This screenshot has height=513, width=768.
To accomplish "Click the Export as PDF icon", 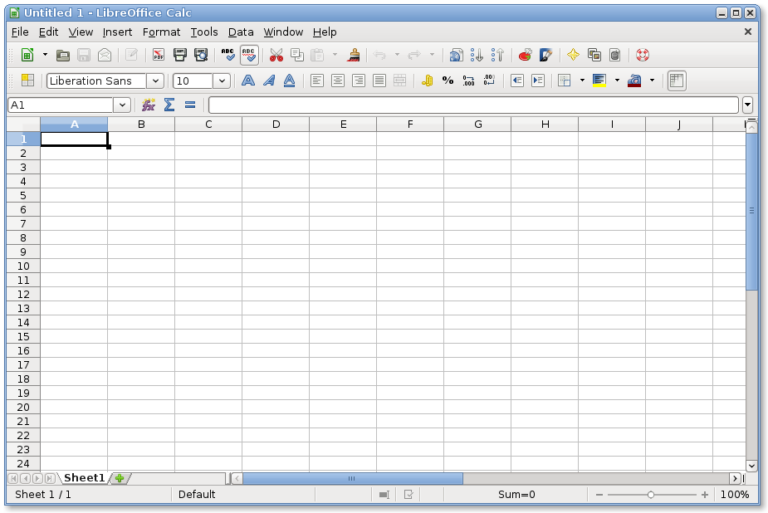I will pos(158,55).
